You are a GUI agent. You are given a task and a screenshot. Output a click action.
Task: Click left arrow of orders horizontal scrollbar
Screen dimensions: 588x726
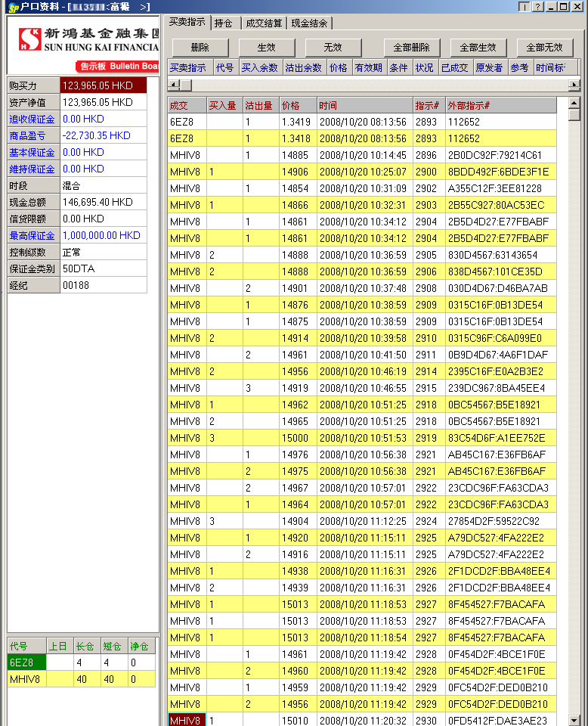[x=173, y=84]
